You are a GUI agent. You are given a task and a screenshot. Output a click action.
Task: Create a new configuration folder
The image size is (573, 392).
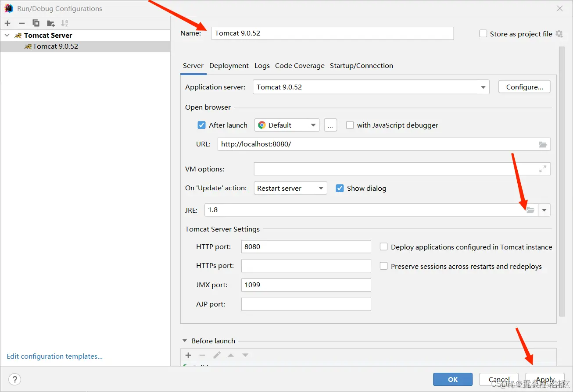(50, 23)
